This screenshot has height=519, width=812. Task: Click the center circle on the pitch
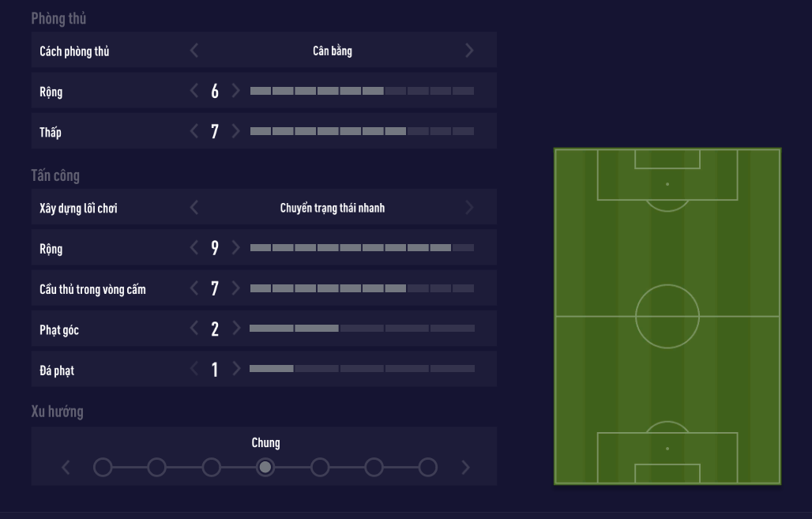[667, 316]
